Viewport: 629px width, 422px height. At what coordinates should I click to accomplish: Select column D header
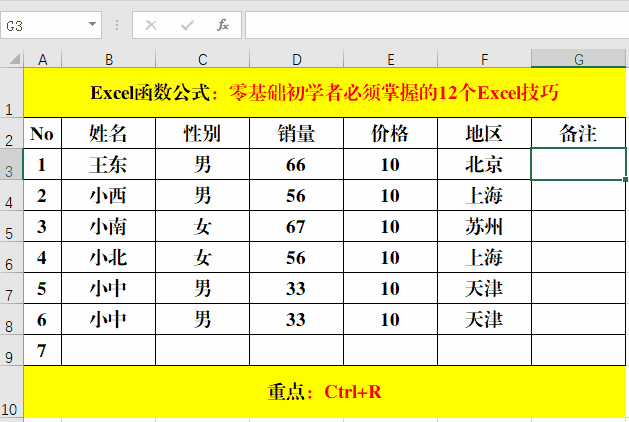point(296,59)
